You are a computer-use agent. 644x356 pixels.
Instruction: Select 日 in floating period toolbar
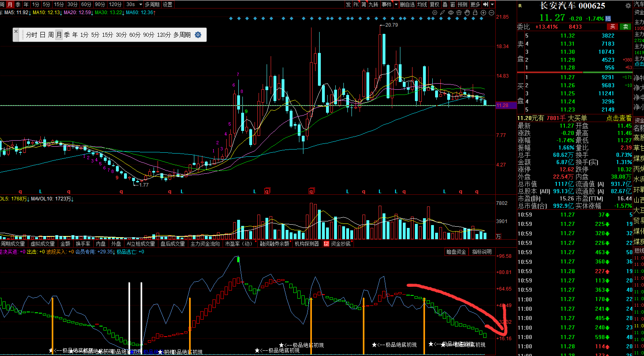(x=42, y=35)
